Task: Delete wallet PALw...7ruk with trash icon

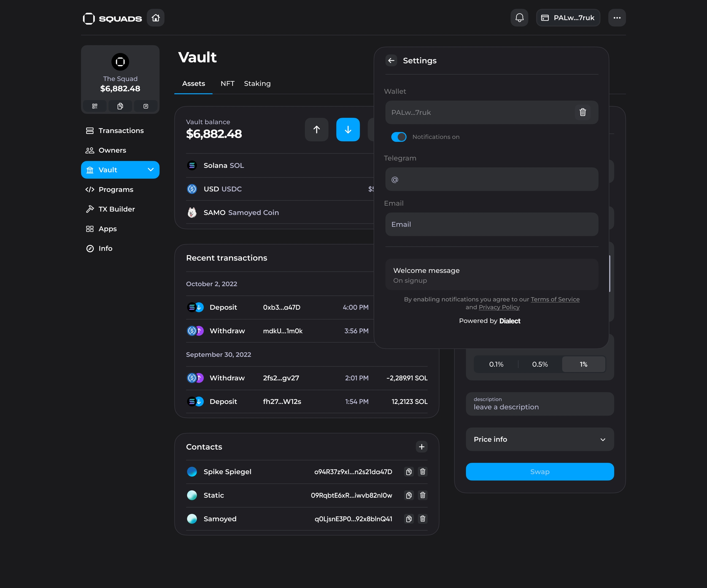Action: (x=582, y=113)
